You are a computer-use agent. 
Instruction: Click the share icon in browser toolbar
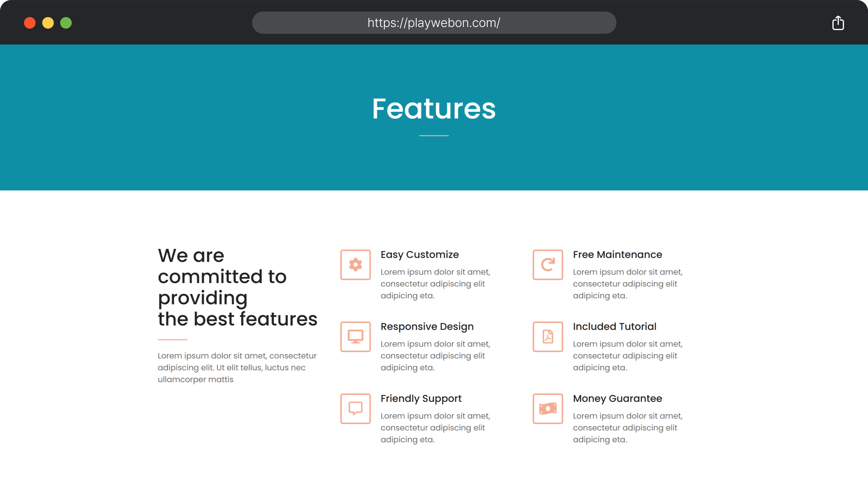point(838,23)
